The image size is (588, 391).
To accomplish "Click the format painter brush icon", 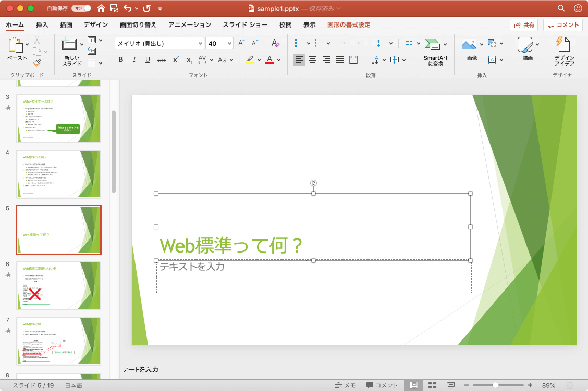I will pos(37,62).
